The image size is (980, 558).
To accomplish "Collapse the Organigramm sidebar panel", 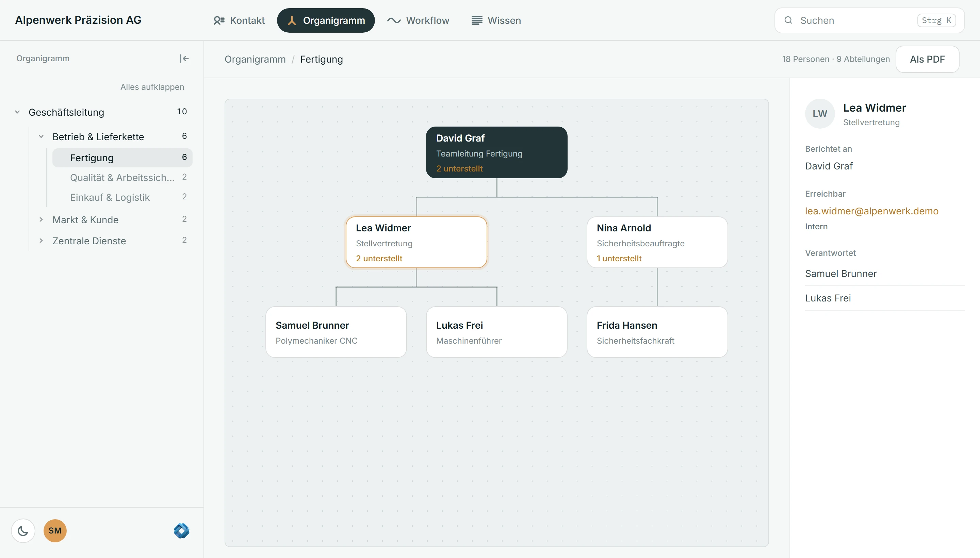I will 184,58.
